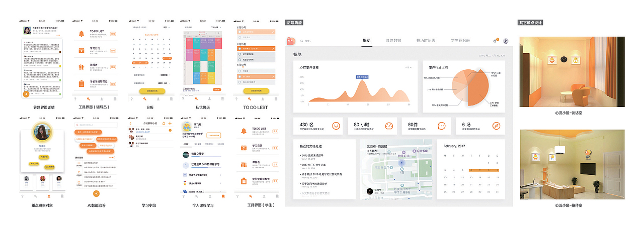Switch to 具体数据 tab in dashboard

click(393, 41)
